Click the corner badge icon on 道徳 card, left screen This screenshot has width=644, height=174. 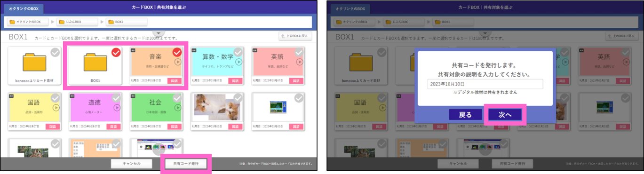click(x=72, y=95)
